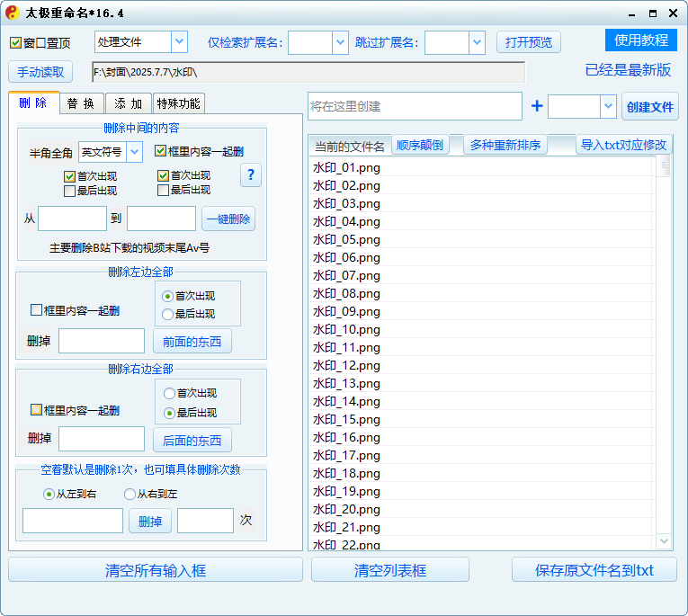This screenshot has width=688, height=616.
Task: Open the 英文符号 half/full-width dropdown
Action: [134, 152]
